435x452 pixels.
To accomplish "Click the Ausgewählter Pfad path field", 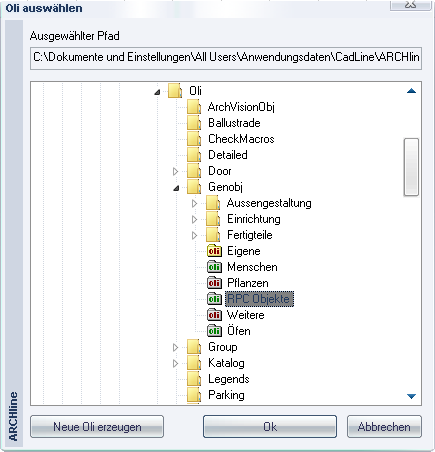I will point(226,58).
